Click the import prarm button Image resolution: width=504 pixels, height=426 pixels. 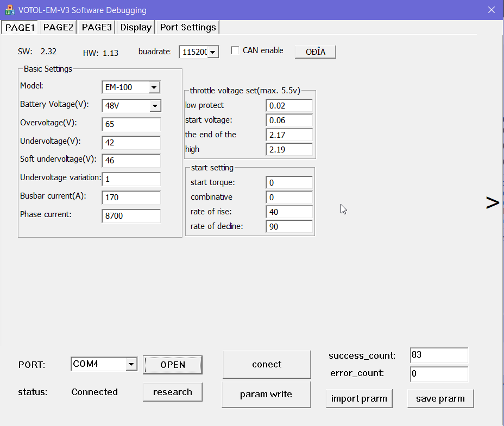359,398
